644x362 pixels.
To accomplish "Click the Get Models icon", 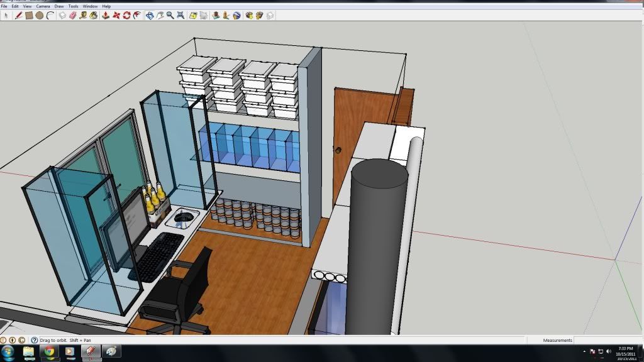I will tap(249, 16).
